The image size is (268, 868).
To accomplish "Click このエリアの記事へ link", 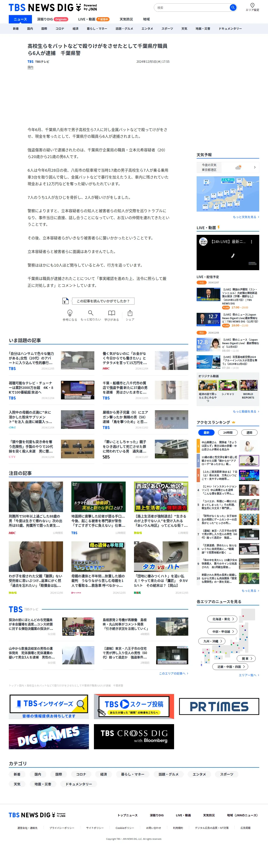I will [x=173, y=673].
